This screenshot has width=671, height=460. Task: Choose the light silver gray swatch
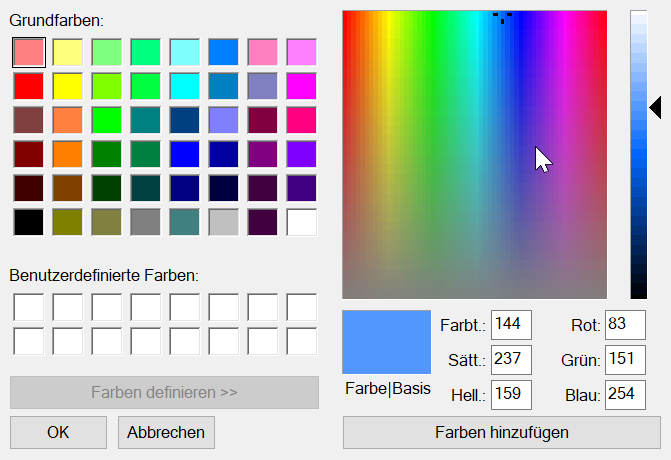pos(223,222)
